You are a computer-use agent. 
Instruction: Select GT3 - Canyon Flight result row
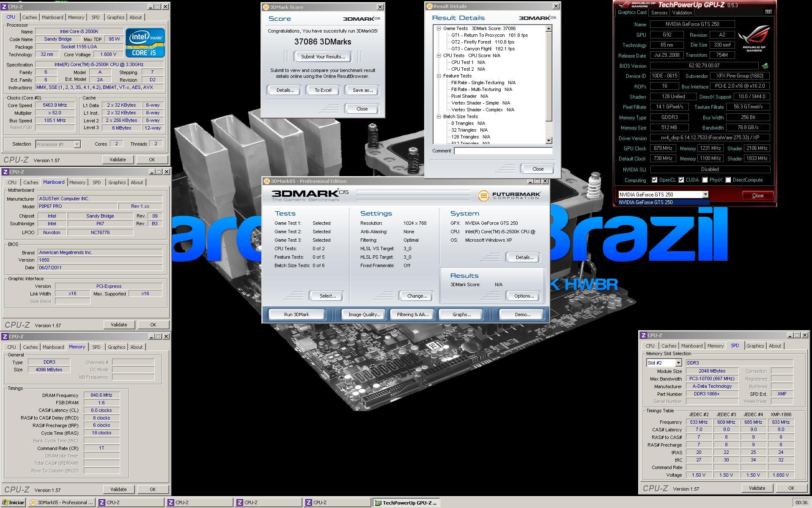483,49
